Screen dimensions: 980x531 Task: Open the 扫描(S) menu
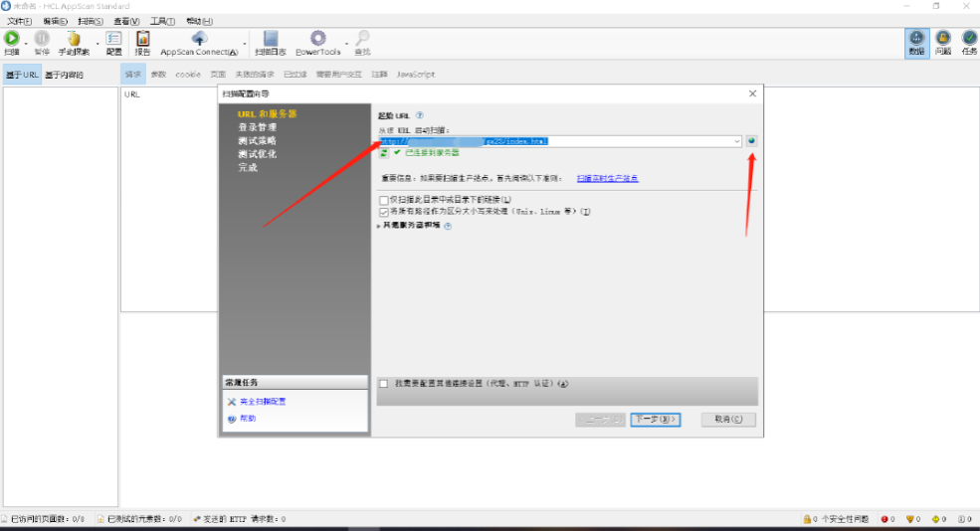point(91,21)
